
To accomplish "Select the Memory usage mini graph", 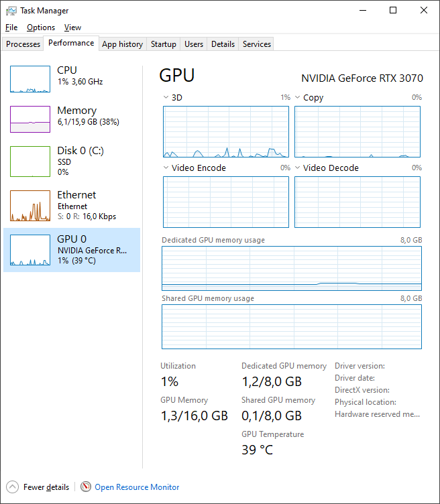I will [30, 119].
